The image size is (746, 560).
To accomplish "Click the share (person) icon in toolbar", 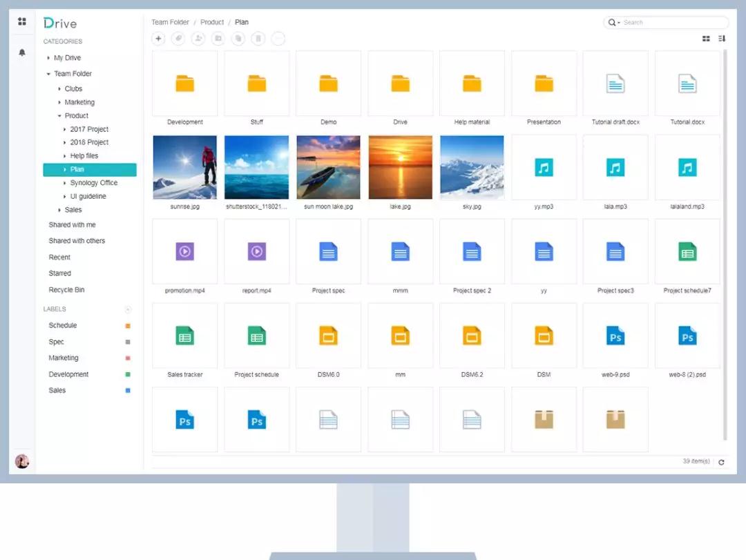I will (199, 39).
